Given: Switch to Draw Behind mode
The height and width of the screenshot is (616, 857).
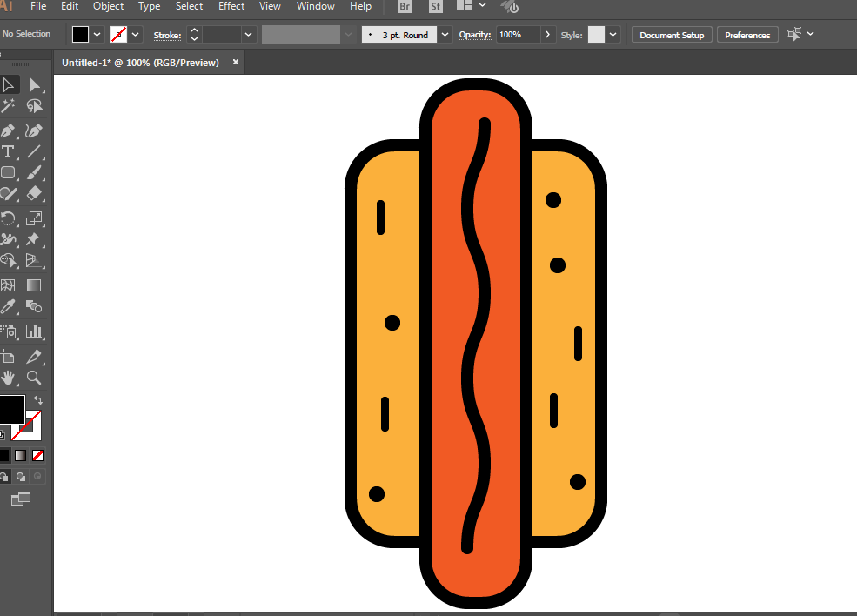Looking at the screenshot, I should click(21, 477).
